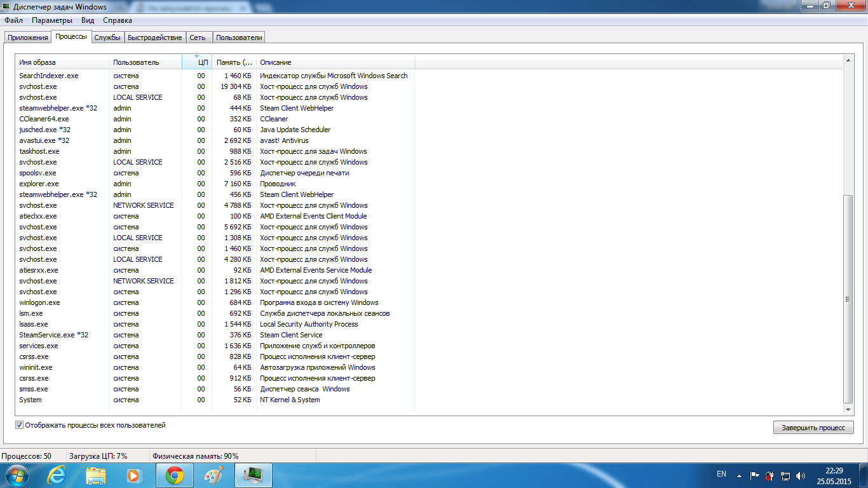Screen dimensions: 868x488
Task: Open the Файл menu
Action: [x=13, y=20]
